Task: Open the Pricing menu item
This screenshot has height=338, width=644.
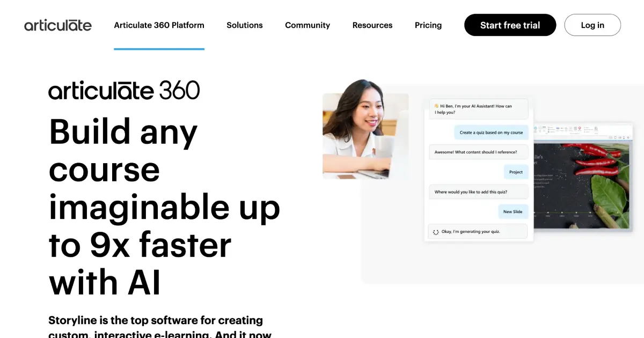Action: [428, 25]
